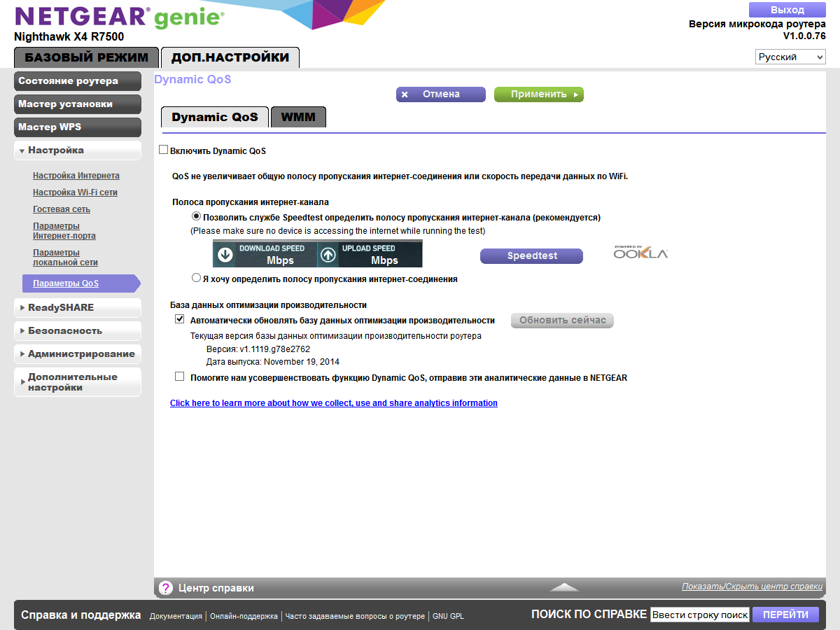
Task: Switch to БАЗОВЫЙ РЕЖИМ tab
Action: [86, 57]
